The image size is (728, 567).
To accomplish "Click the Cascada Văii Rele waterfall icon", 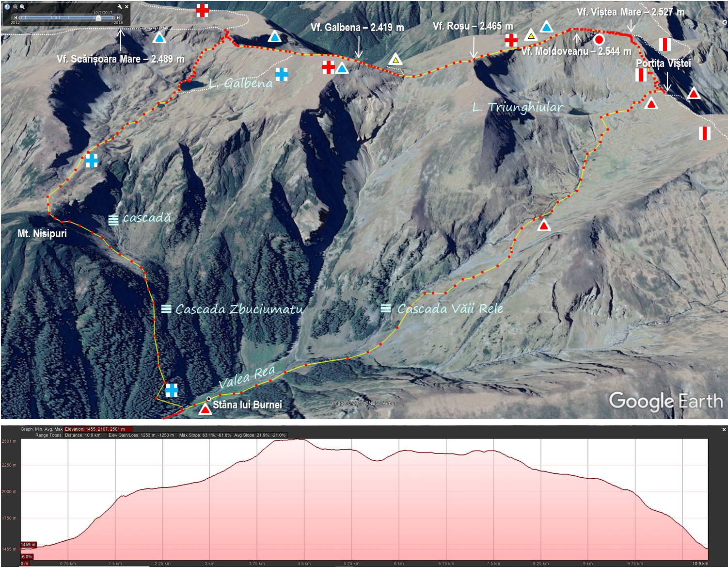I will click(x=386, y=308).
